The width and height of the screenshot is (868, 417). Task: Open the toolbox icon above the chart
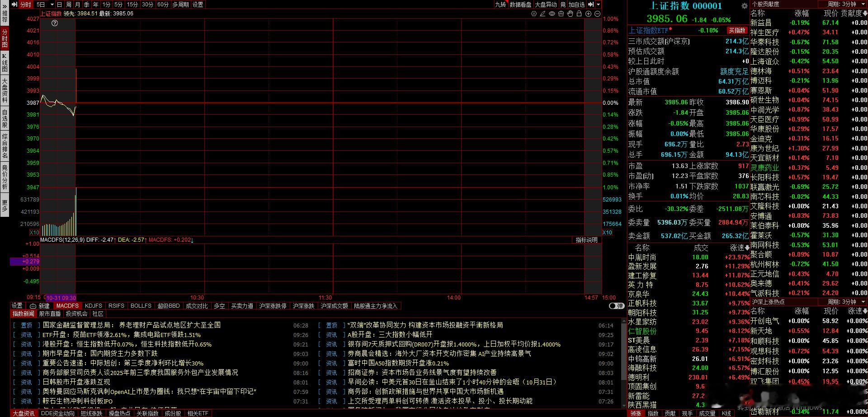pos(561,14)
